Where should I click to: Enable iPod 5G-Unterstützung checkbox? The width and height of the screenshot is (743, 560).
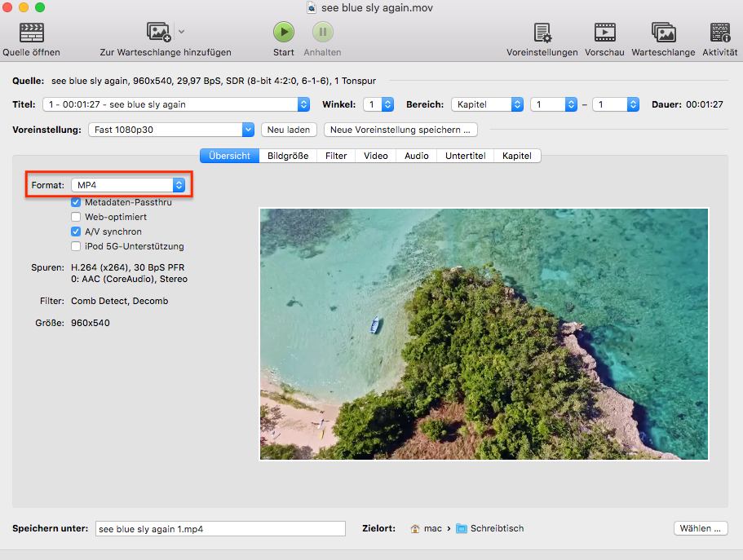click(x=76, y=246)
